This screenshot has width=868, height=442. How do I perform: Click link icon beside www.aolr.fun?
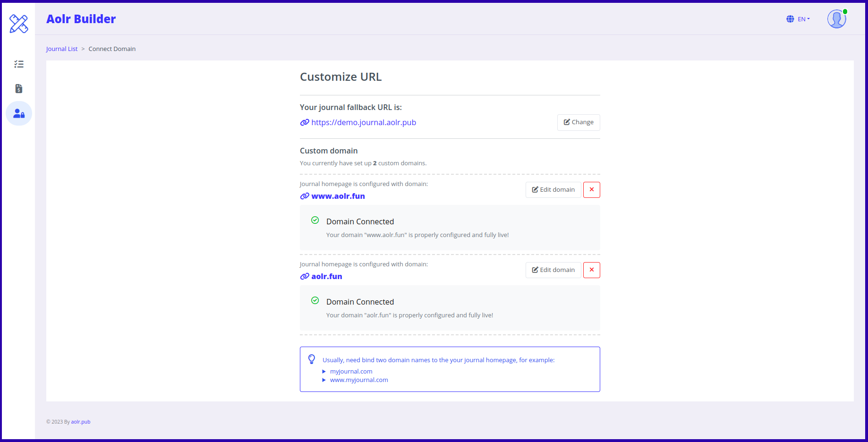pyautogui.click(x=305, y=196)
